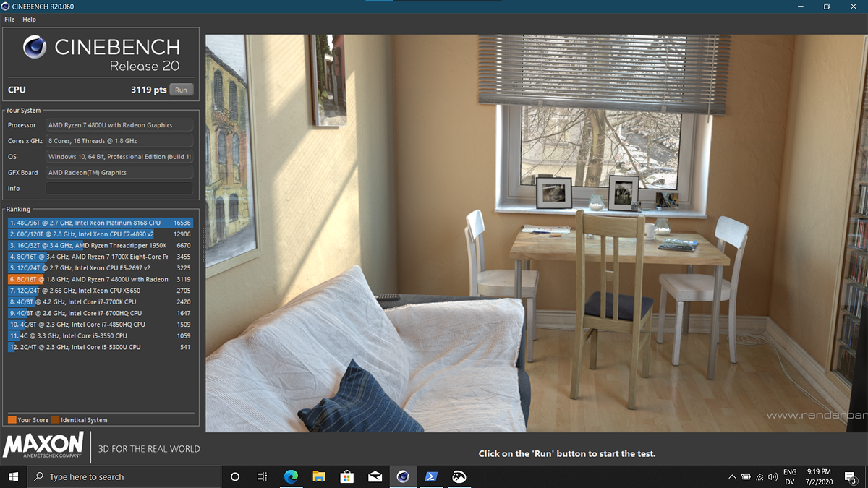Click the orange Your Score legend swatch

12,420
